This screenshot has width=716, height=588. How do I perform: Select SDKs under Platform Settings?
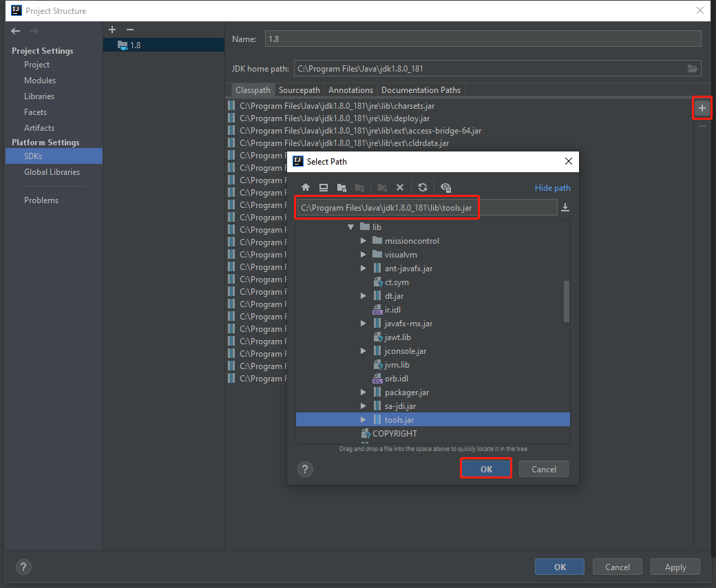pos(54,156)
